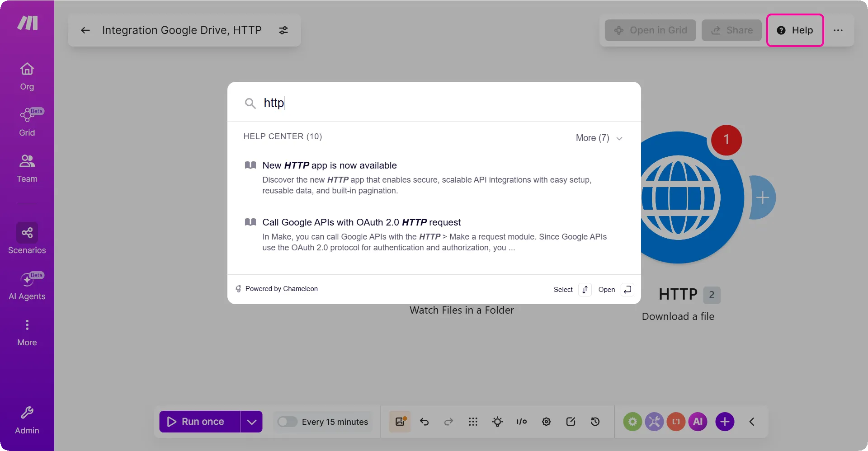Focus the help search field
The width and height of the screenshot is (868, 451).
point(434,103)
